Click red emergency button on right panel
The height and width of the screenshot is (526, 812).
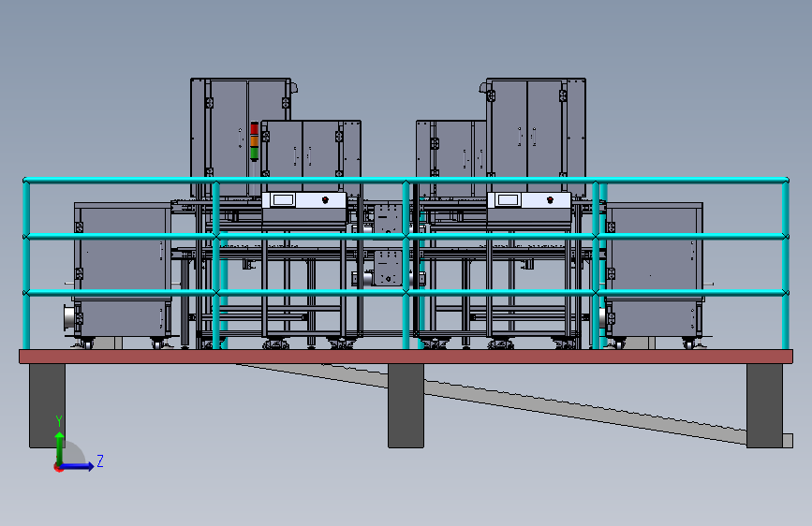[x=550, y=200]
